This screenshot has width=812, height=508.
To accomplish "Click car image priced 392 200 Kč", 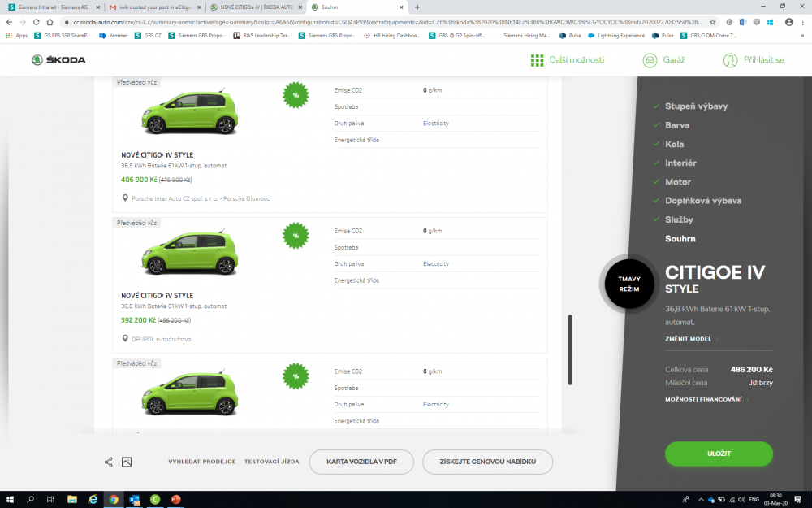I will coord(189,252).
